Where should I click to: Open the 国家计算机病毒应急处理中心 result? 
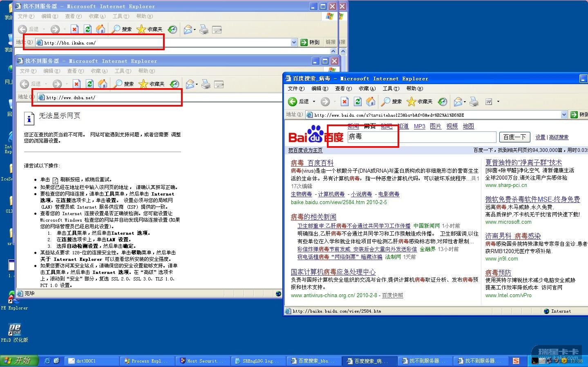click(x=333, y=272)
